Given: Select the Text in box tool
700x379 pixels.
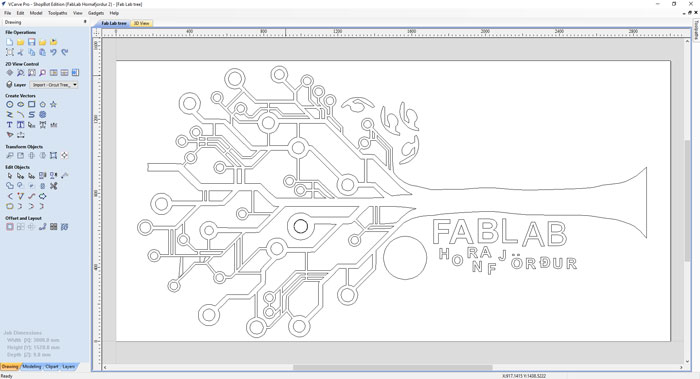Looking at the screenshot, I should pyautogui.click(x=21, y=125).
